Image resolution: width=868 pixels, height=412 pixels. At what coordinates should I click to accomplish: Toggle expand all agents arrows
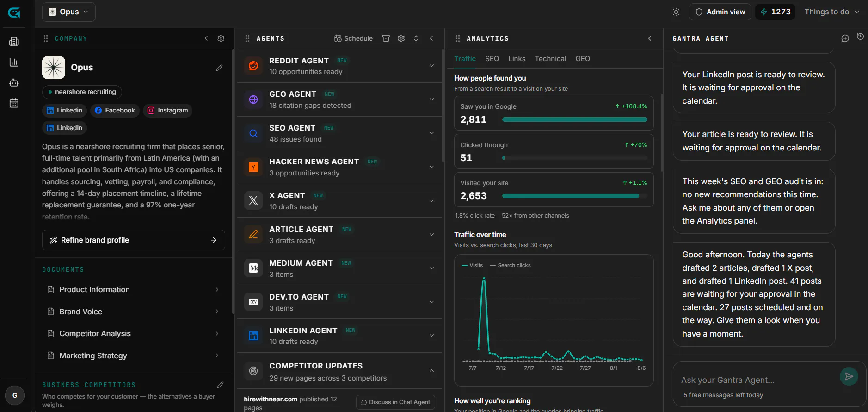pos(416,38)
